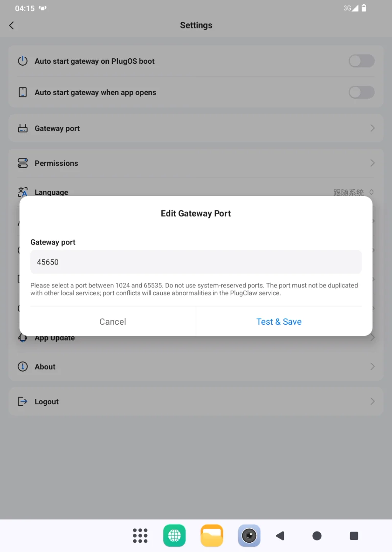392x552 pixels.
Task: Open the app drawer grid icon
Action: pyautogui.click(x=140, y=535)
